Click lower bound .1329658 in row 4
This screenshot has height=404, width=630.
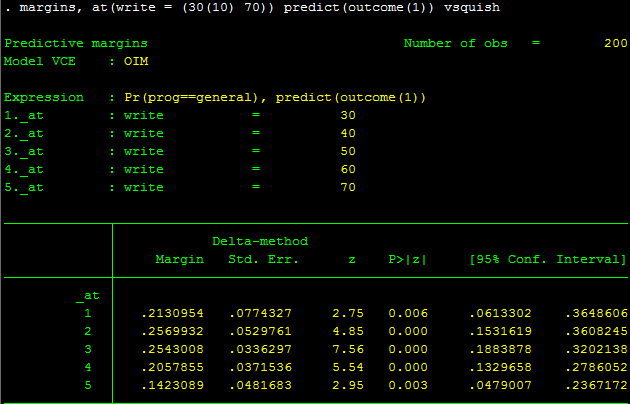click(500, 367)
